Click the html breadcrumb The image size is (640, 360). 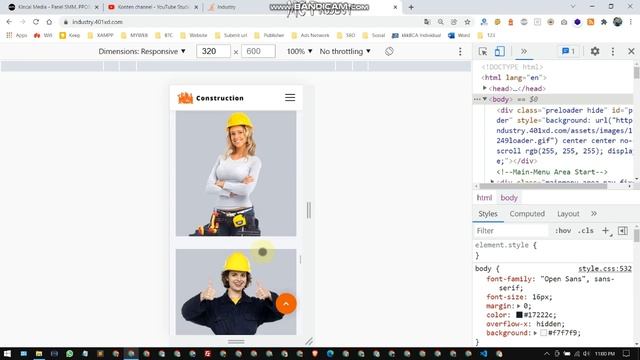484,198
